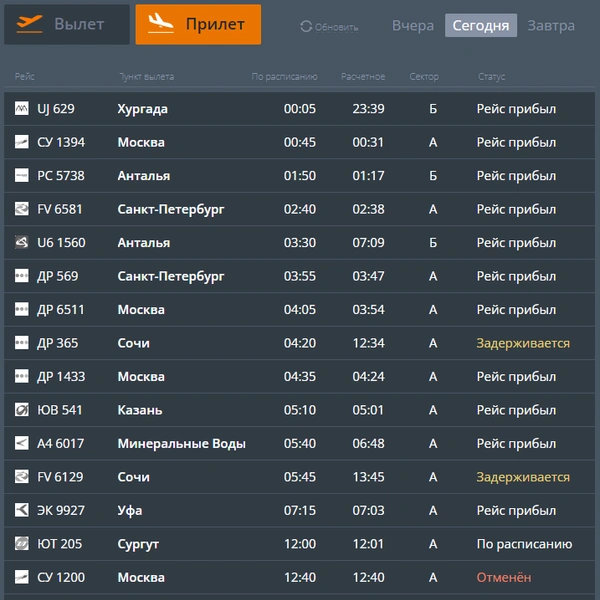Click scheduled time 03:55
Image resolution: width=600 pixels, height=600 pixels.
pos(300,276)
